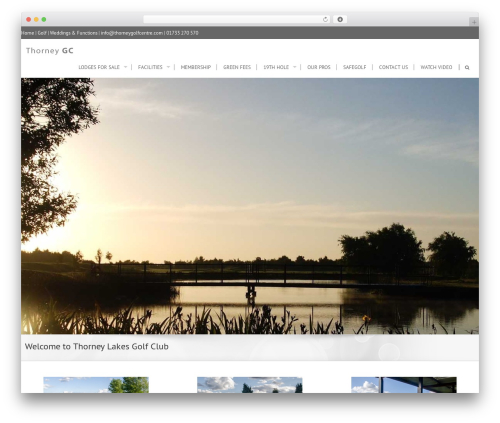The height and width of the screenshot is (423, 500).
Task: Click the sunset bridge hero image
Action: 250,206
